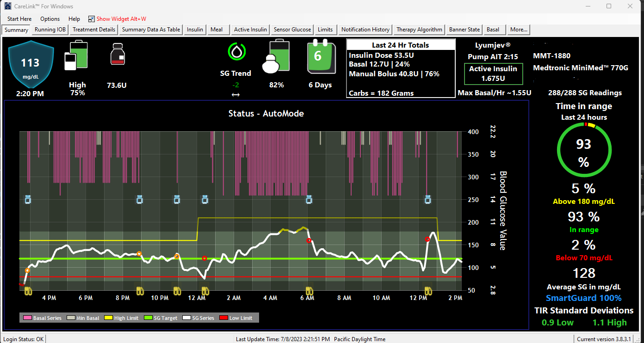Open the Options menu
The image size is (644, 343).
50,19
